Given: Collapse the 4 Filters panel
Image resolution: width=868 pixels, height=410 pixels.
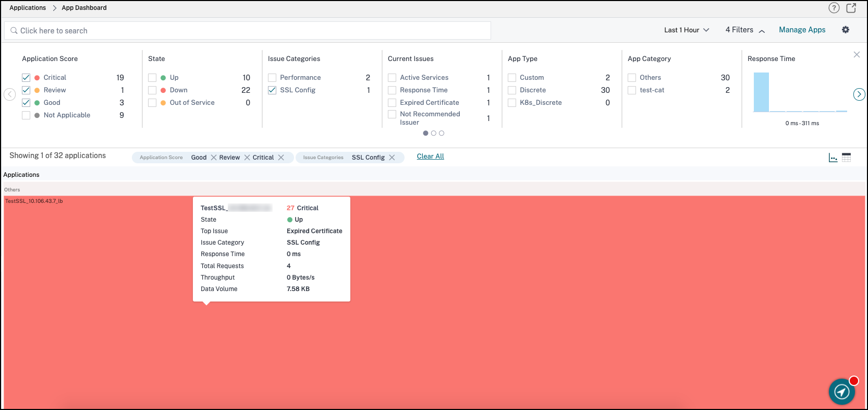Looking at the screenshot, I should (745, 30).
